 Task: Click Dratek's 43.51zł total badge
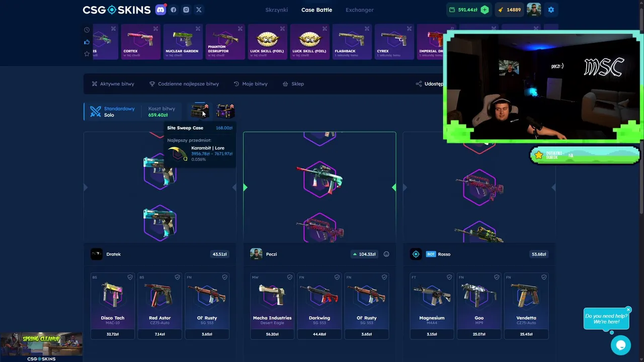tap(219, 254)
